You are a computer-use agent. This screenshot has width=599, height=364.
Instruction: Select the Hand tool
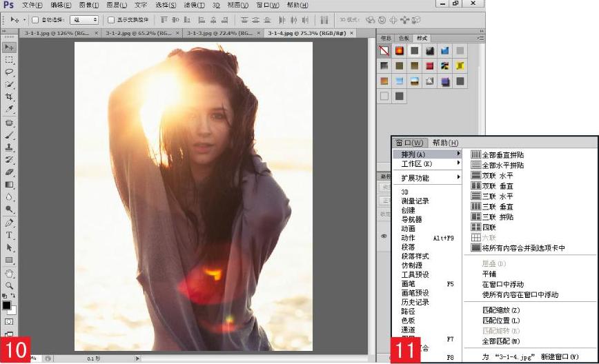9,274
